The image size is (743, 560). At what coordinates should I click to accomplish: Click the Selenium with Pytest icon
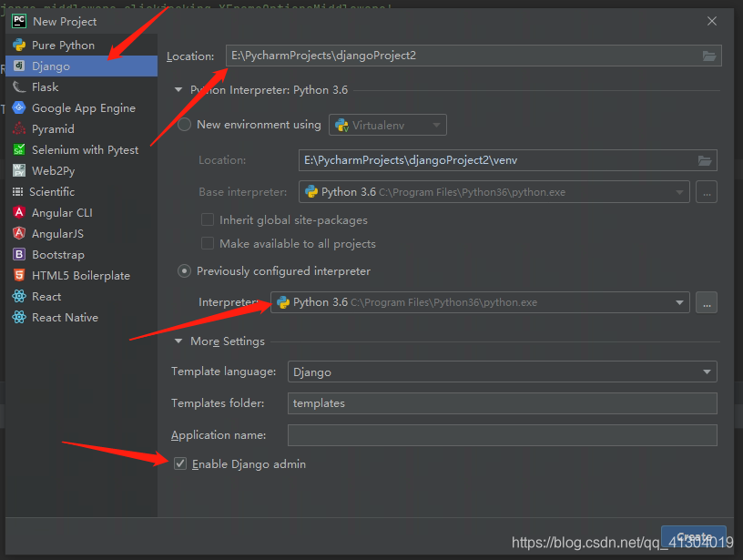[19, 149]
